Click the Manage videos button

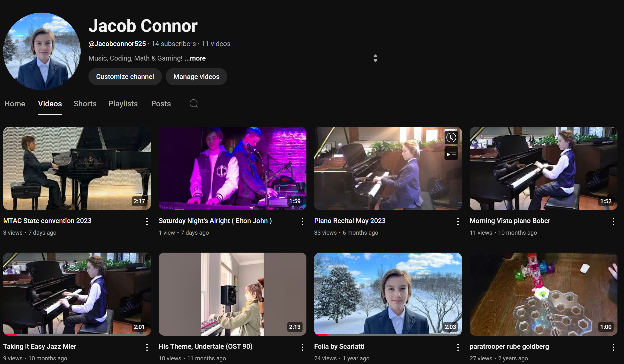tap(196, 77)
